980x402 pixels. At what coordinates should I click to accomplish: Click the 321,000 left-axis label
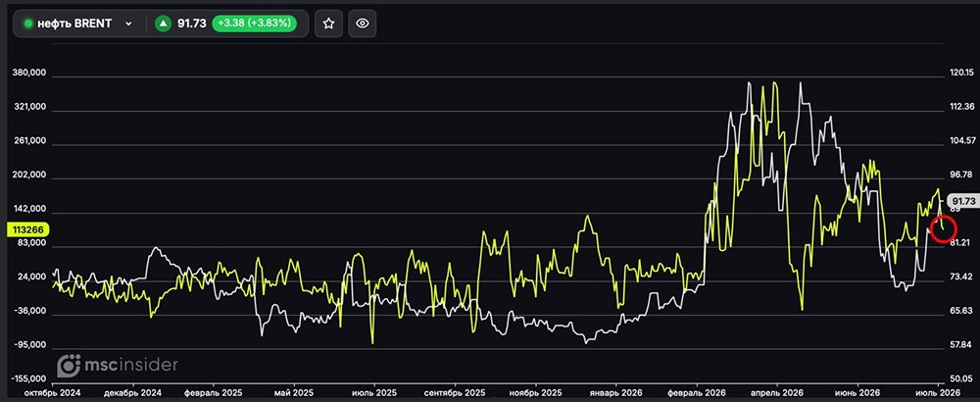(29, 107)
